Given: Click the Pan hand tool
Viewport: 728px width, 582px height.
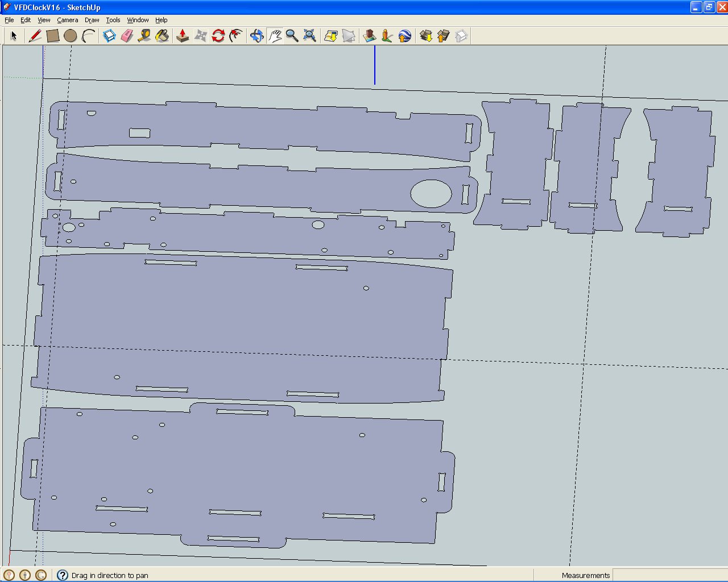Looking at the screenshot, I should [x=275, y=36].
